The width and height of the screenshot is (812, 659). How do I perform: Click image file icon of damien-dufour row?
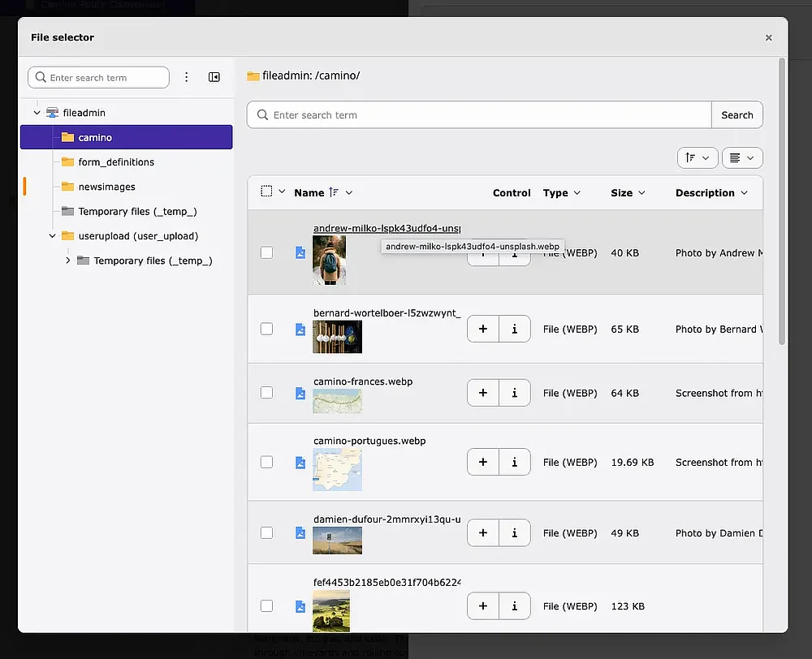[x=300, y=532]
